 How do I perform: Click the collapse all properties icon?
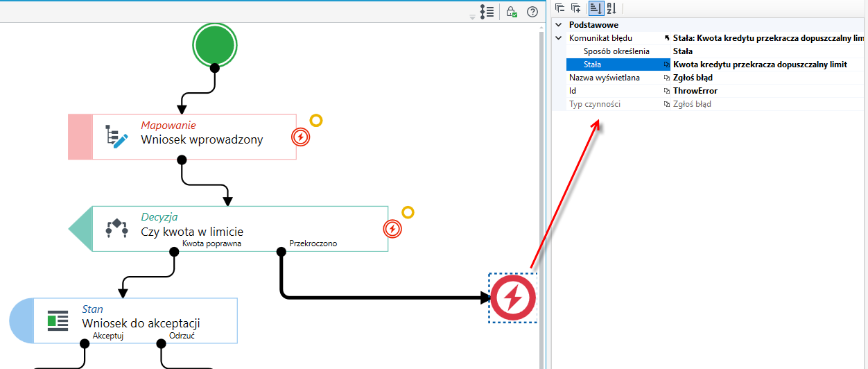click(559, 8)
